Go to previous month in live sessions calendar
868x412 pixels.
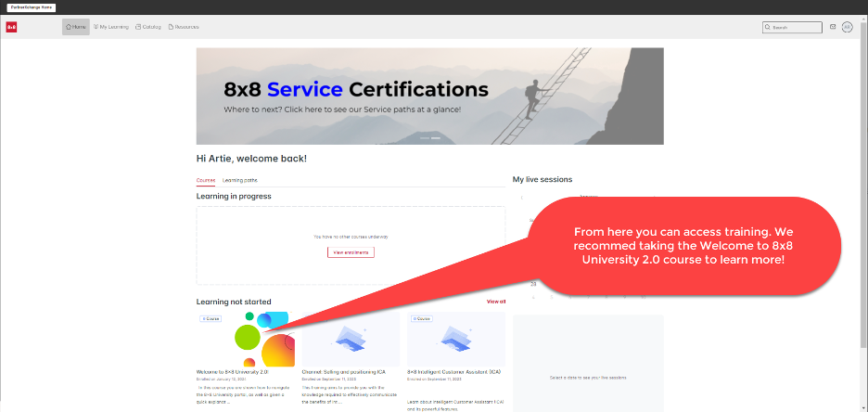click(522, 197)
